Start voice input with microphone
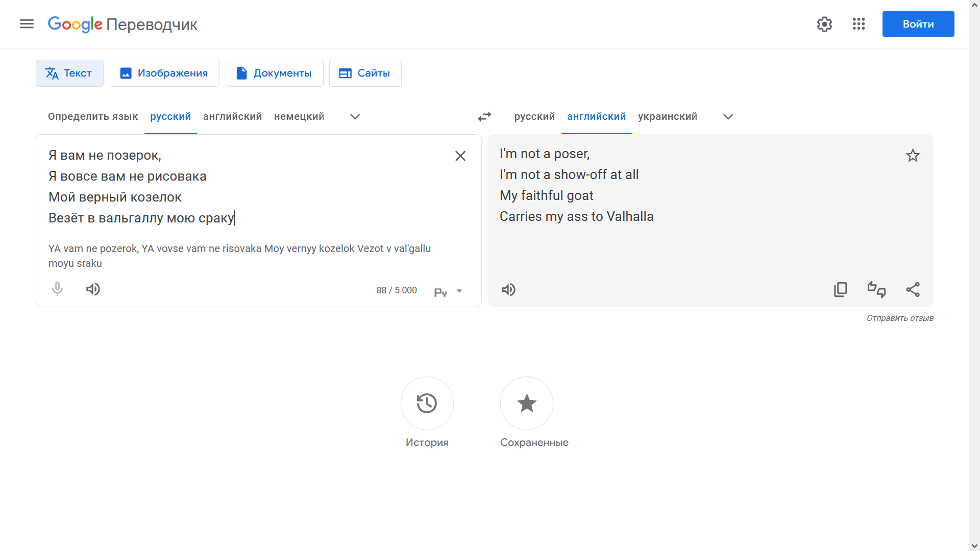Screen dimensions: 980x551 click(x=58, y=289)
